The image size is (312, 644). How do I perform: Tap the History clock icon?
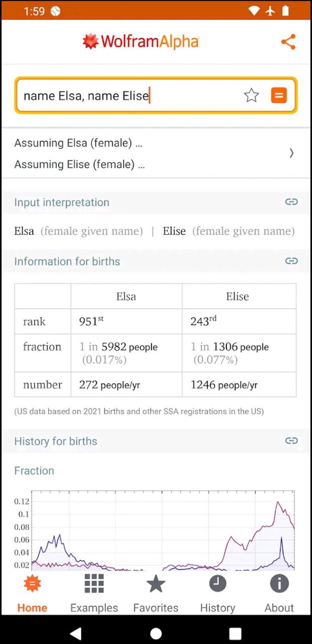tap(218, 583)
